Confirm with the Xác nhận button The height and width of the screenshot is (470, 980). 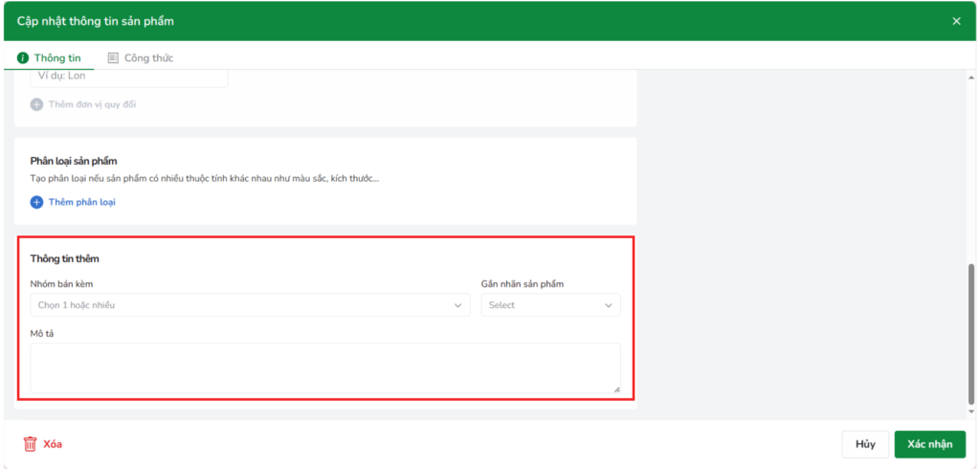click(930, 444)
